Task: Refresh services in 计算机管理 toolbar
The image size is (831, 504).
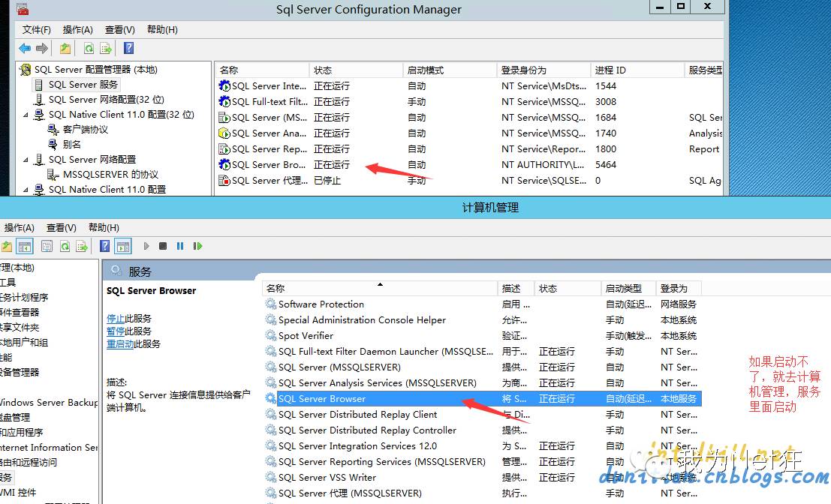Action: point(65,246)
